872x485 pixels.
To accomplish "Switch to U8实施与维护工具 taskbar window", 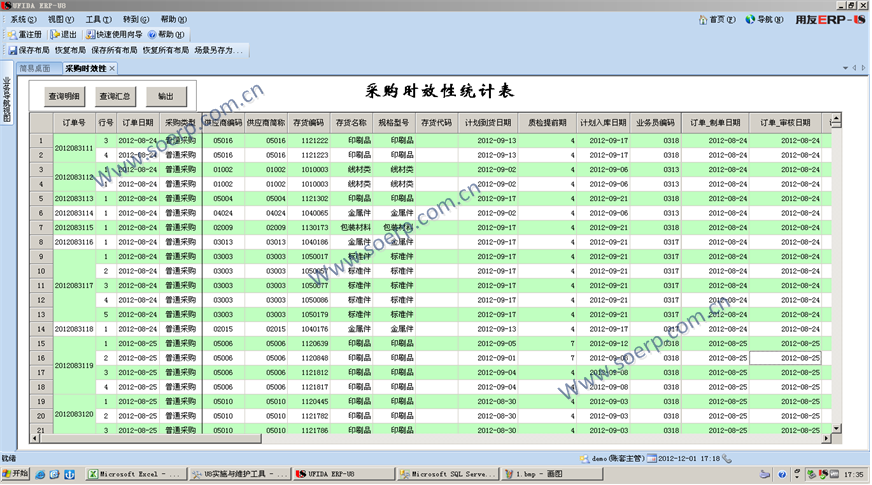I will pos(240,474).
